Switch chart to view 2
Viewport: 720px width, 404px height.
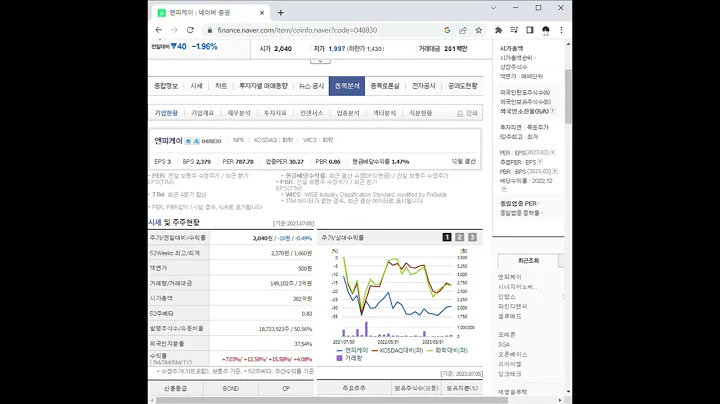460,237
